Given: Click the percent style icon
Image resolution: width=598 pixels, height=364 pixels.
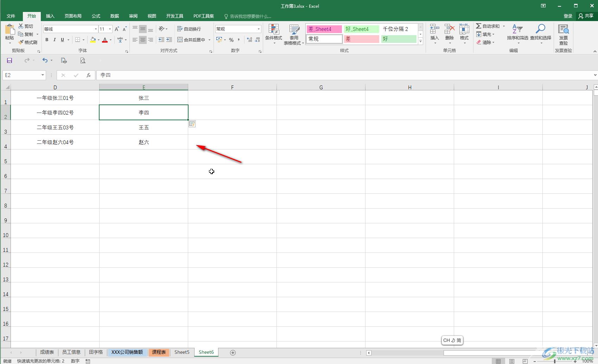Looking at the screenshot, I should (231, 40).
